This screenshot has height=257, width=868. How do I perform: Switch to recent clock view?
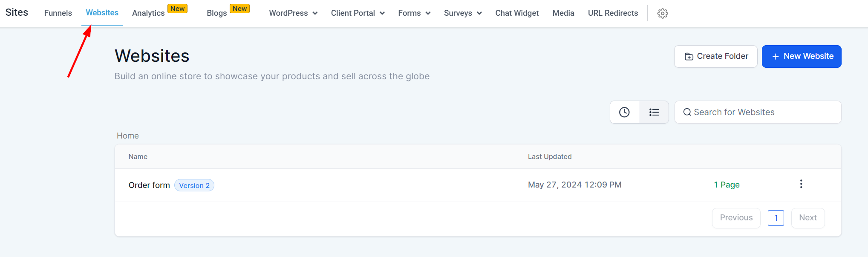point(624,112)
